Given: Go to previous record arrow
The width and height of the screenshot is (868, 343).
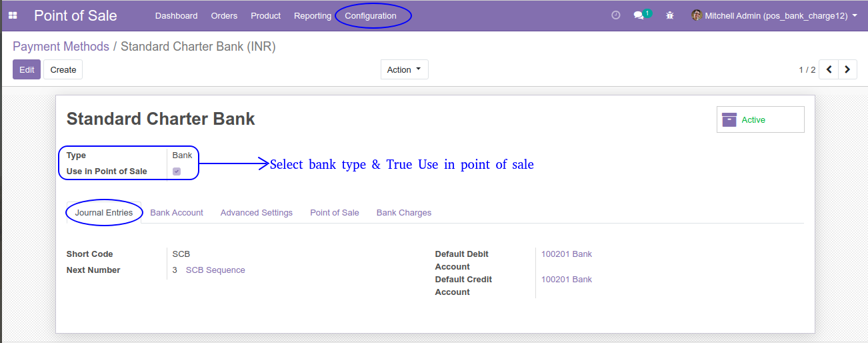Looking at the screenshot, I should coord(829,69).
